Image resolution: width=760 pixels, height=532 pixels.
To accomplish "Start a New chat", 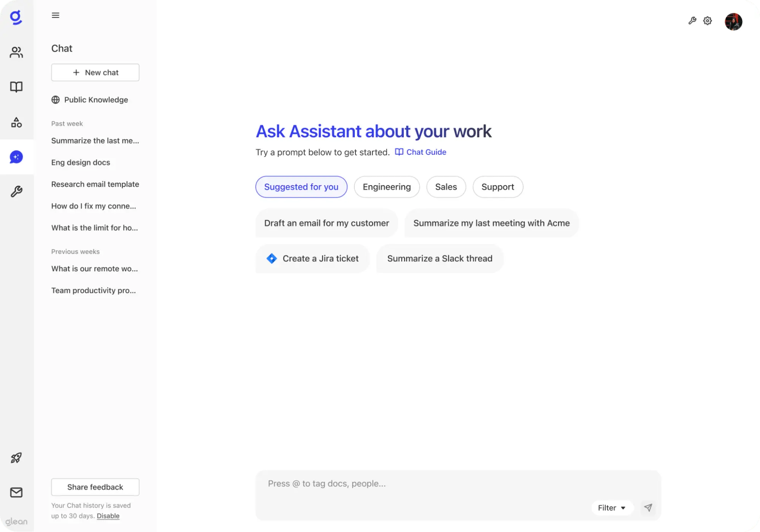I will click(95, 72).
